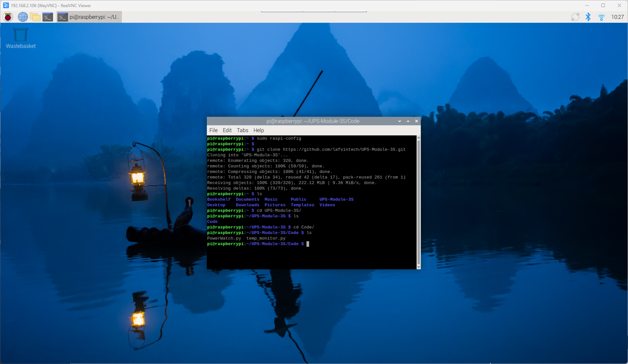
Task: Open the terminal Help menu
Action: [x=258, y=130]
